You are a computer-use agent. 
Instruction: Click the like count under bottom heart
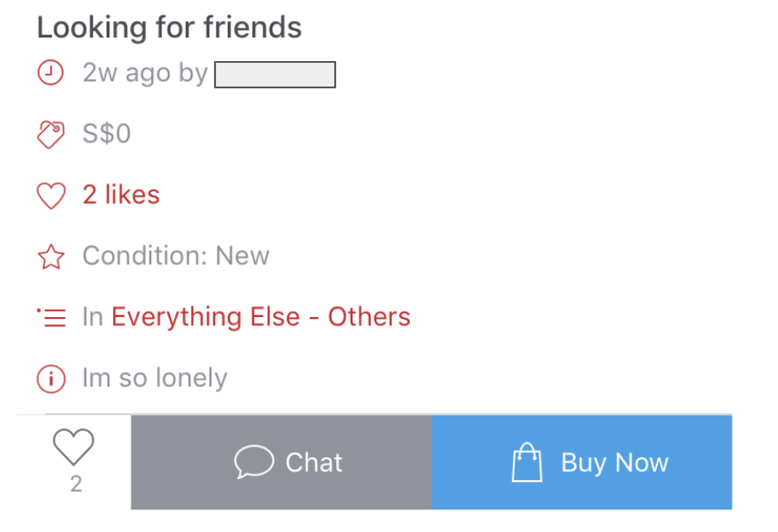[x=76, y=484]
